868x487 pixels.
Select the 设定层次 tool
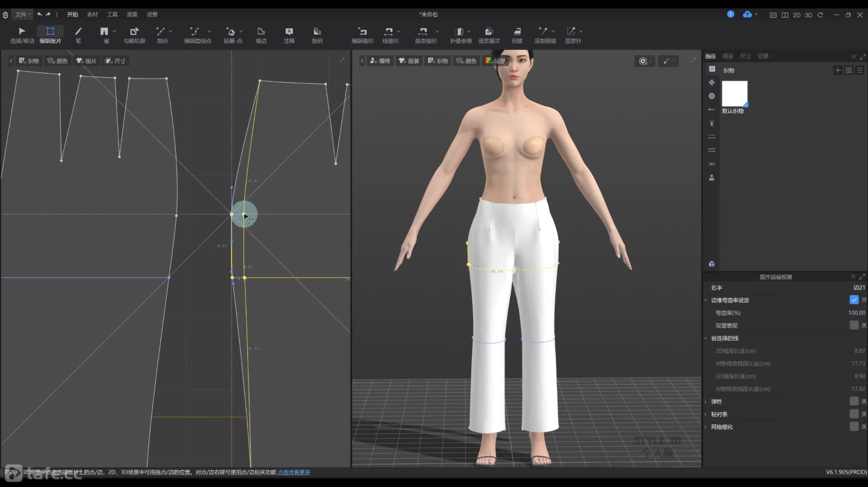click(x=489, y=35)
